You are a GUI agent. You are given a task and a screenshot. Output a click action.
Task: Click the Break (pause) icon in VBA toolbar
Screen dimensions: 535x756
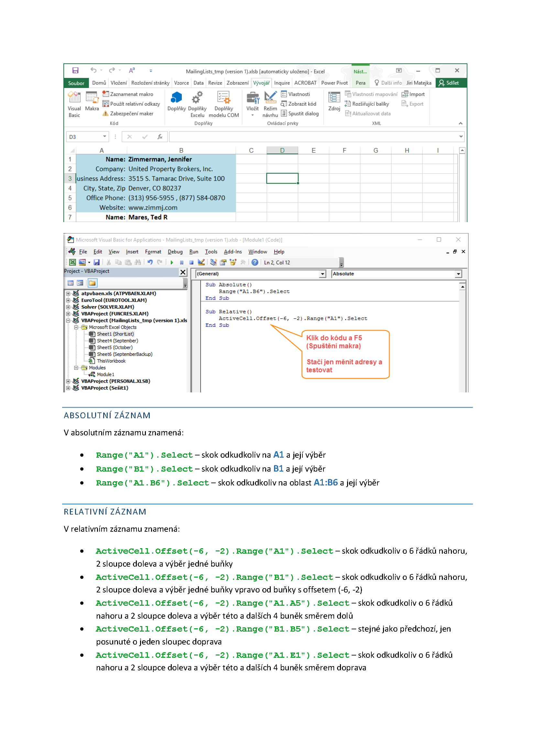[181, 262]
